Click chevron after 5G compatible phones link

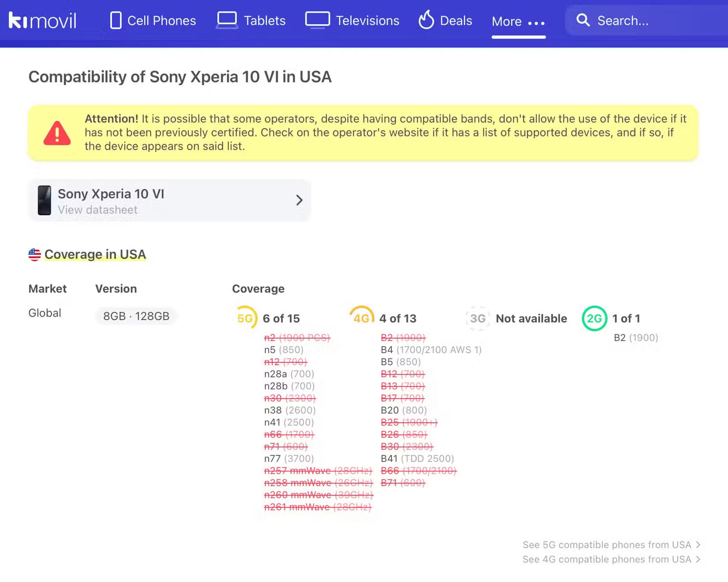(x=698, y=544)
